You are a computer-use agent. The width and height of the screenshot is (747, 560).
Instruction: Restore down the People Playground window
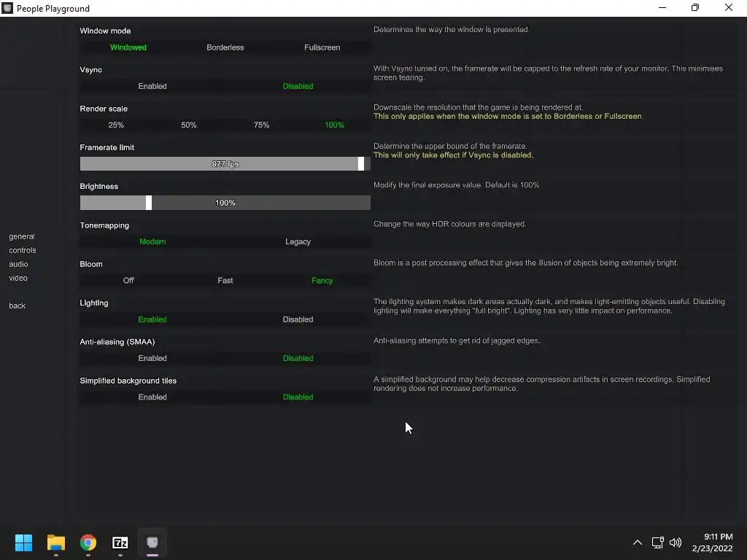[x=695, y=7]
